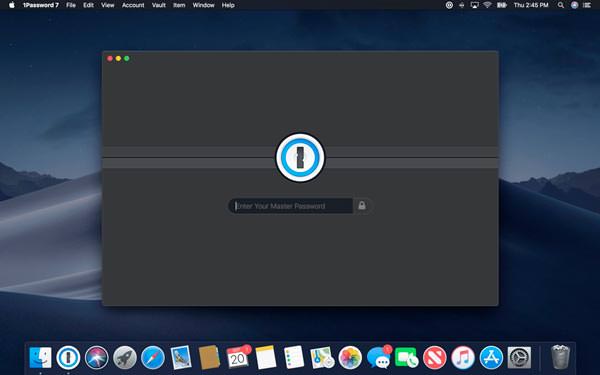Open the Help menu
600x375 pixels.
[x=228, y=5]
